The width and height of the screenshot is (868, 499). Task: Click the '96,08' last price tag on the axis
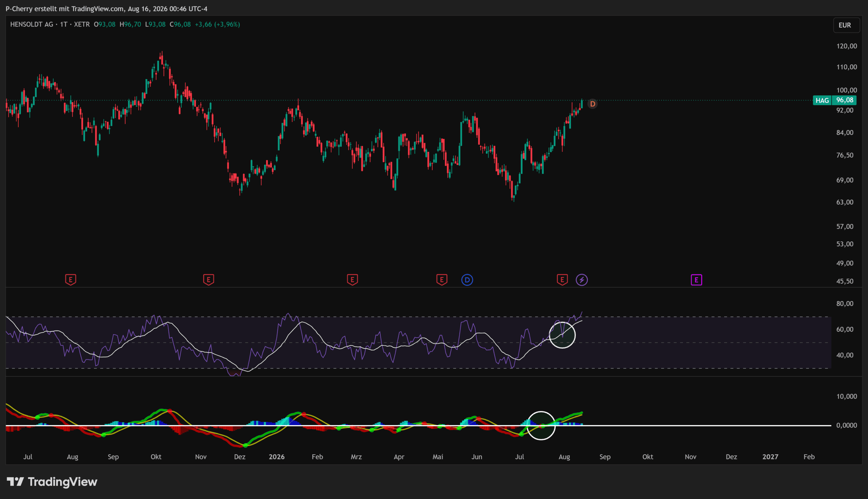pos(845,100)
